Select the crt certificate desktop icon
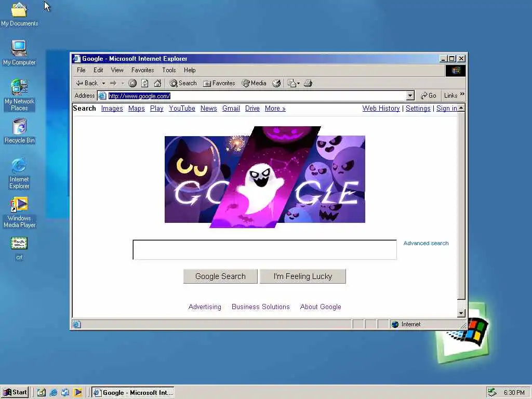The height and width of the screenshot is (399, 532). [19, 248]
